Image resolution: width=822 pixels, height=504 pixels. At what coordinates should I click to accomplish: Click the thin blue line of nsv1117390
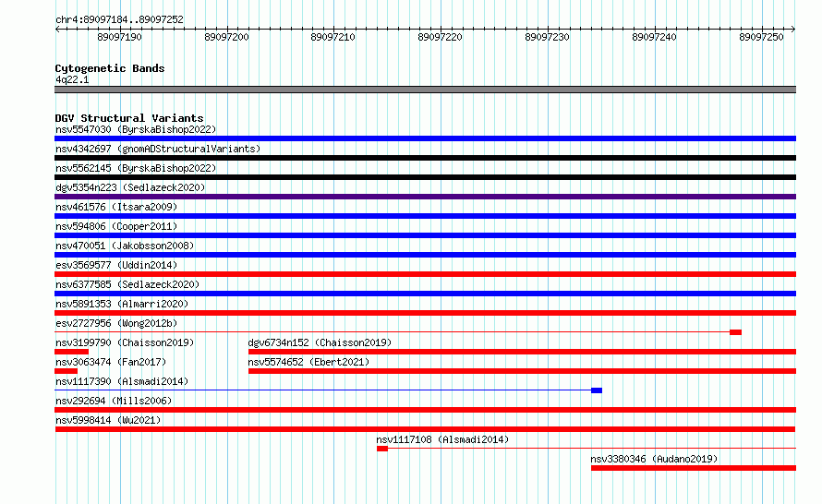(x=322, y=390)
